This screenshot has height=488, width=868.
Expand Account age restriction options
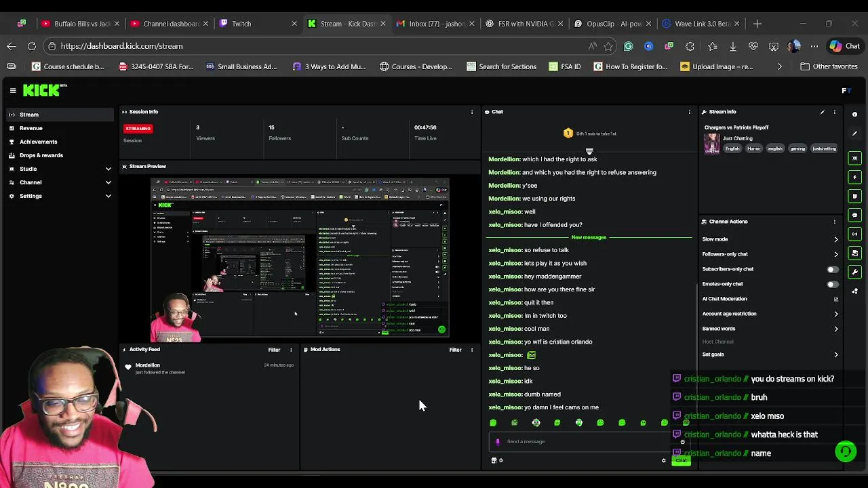[835, 314]
